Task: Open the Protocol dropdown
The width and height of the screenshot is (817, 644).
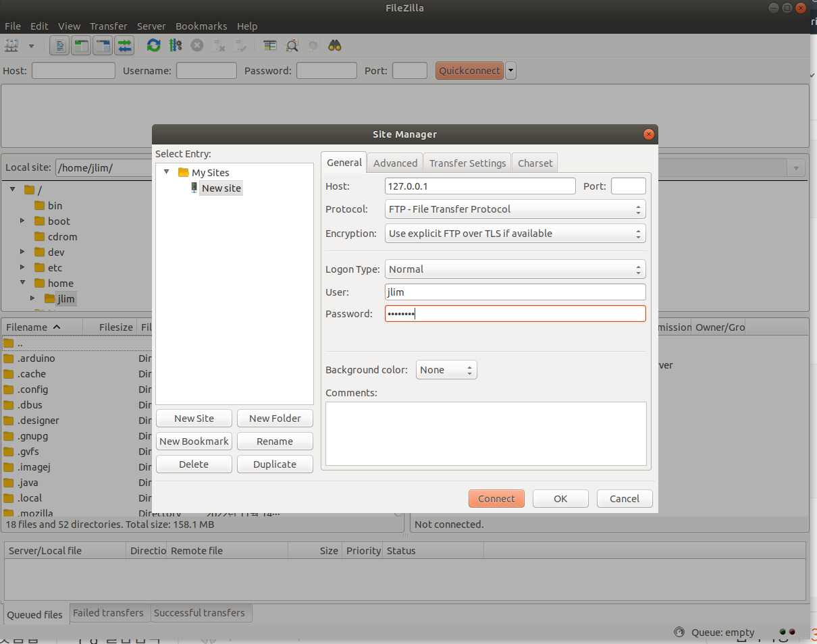Action: coord(515,209)
